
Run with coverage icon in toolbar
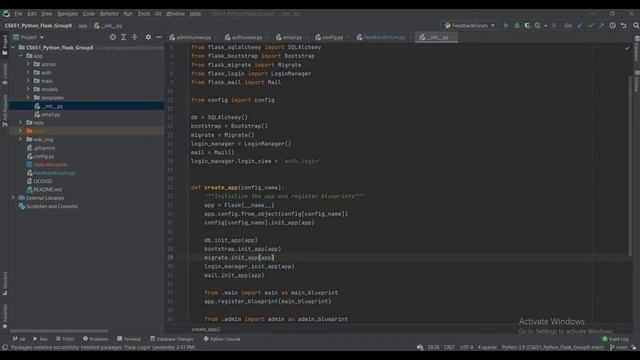[x=527, y=25]
